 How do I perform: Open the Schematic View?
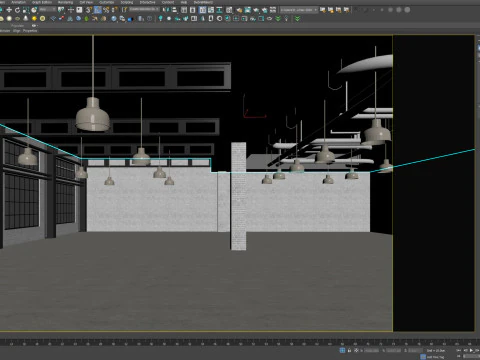tap(219, 10)
